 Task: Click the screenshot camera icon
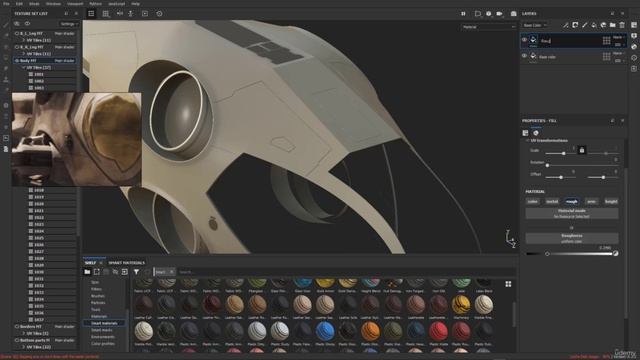tap(513, 13)
